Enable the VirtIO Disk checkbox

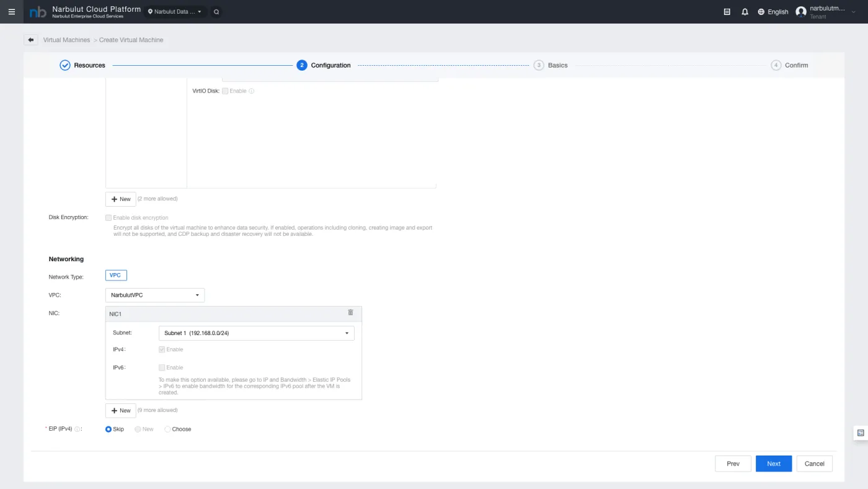225,91
